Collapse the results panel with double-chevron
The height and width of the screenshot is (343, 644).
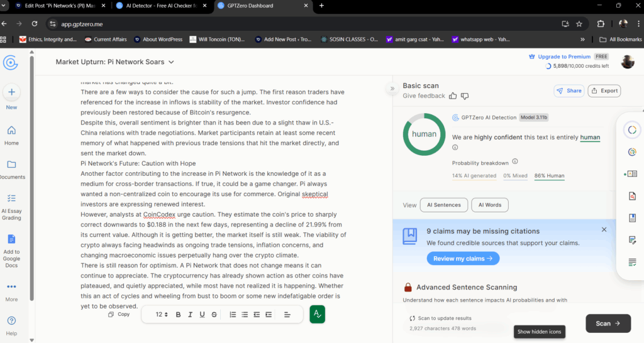point(392,89)
